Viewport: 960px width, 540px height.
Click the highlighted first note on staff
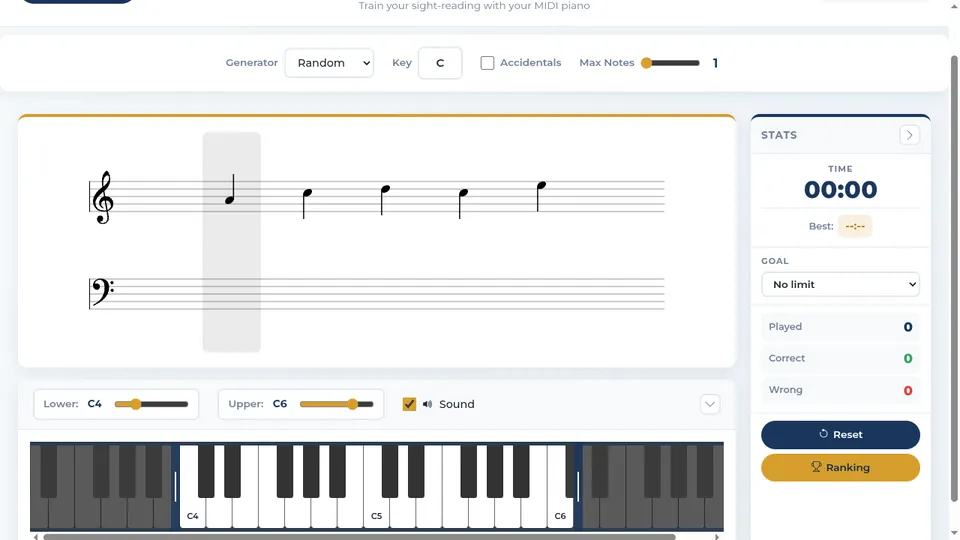(x=231, y=189)
